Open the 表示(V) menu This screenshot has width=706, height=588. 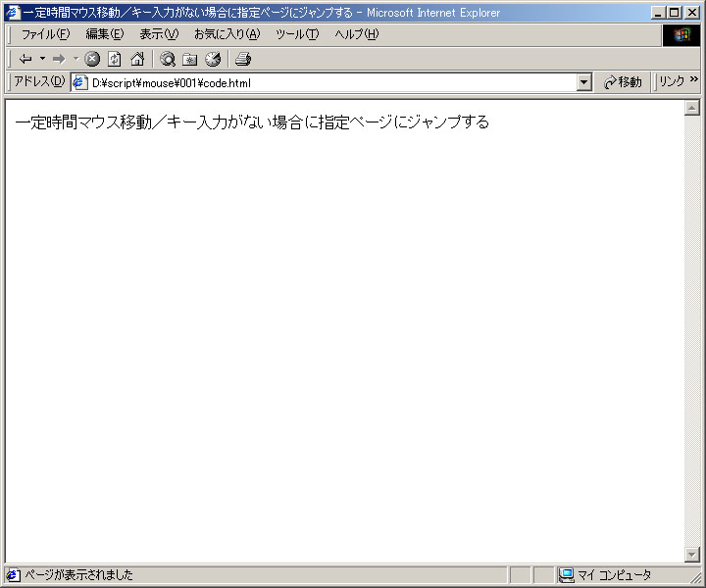point(159,34)
